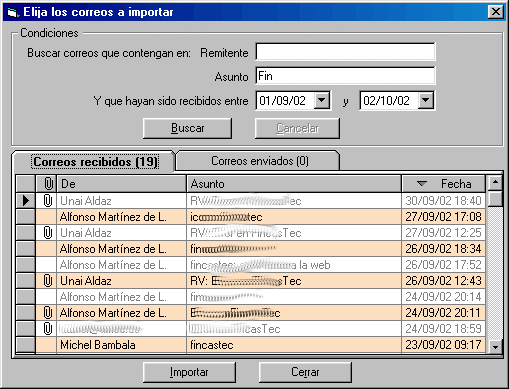The width and height of the screenshot is (509, 389).
Task: Click the current row arrow indicator
Action: [x=26, y=201]
